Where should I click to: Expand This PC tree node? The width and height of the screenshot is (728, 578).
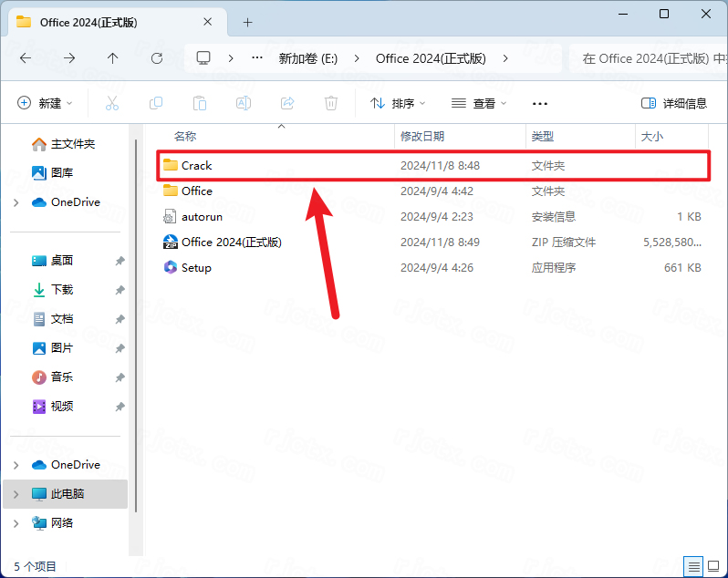16,493
